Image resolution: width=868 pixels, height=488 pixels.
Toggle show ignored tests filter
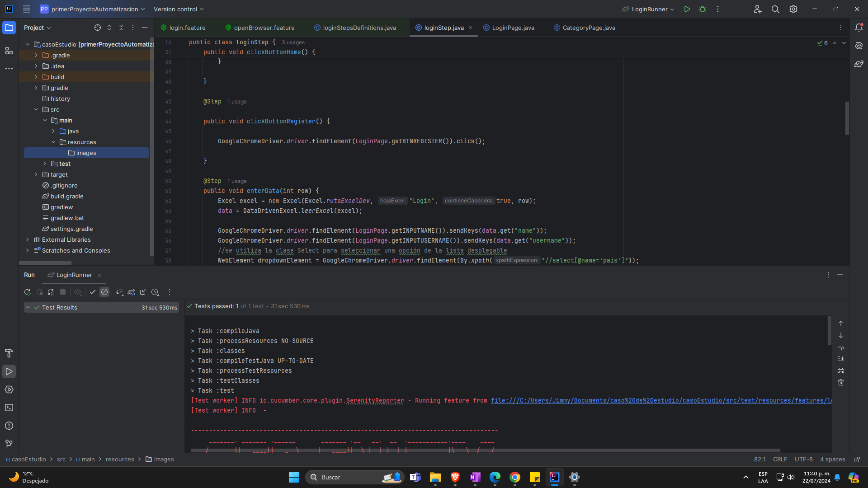click(x=104, y=292)
